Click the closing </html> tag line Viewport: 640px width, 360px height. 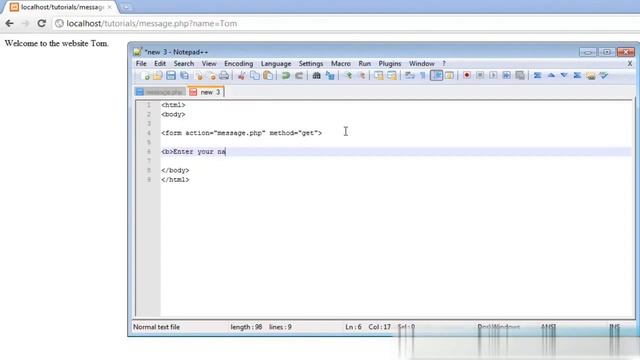(175, 180)
